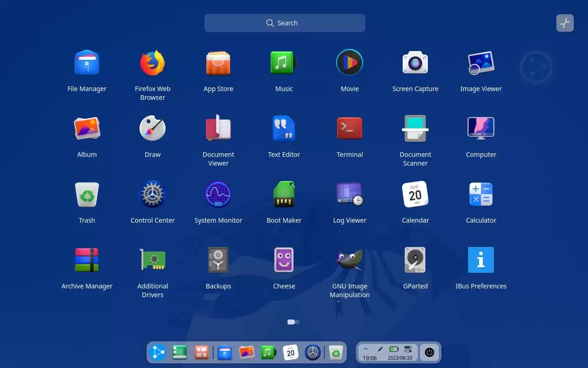Screen dimensions: 588x368
Task: Expand hidden system tray icons with the chevron
Action: click(366, 348)
